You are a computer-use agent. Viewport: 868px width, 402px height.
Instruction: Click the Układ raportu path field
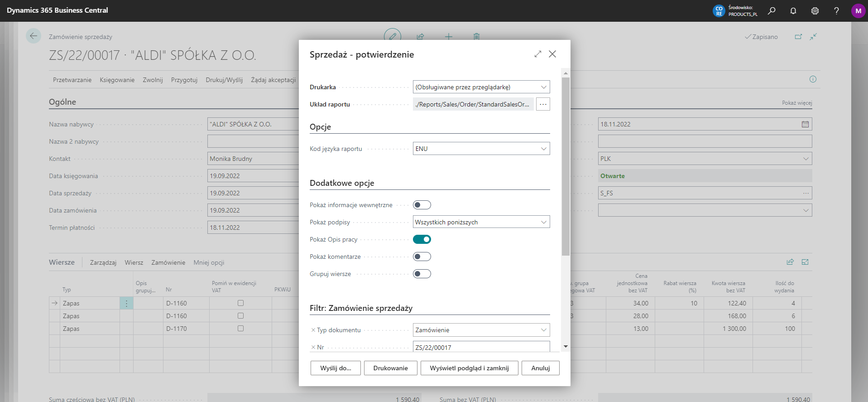(473, 104)
